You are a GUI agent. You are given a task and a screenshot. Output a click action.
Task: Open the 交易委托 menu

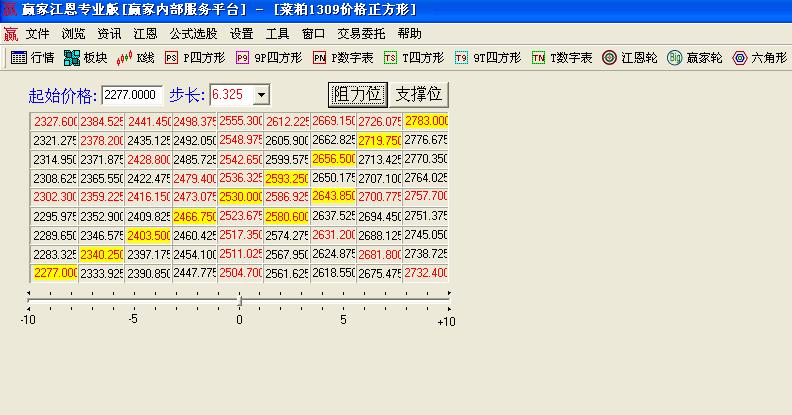click(x=362, y=33)
